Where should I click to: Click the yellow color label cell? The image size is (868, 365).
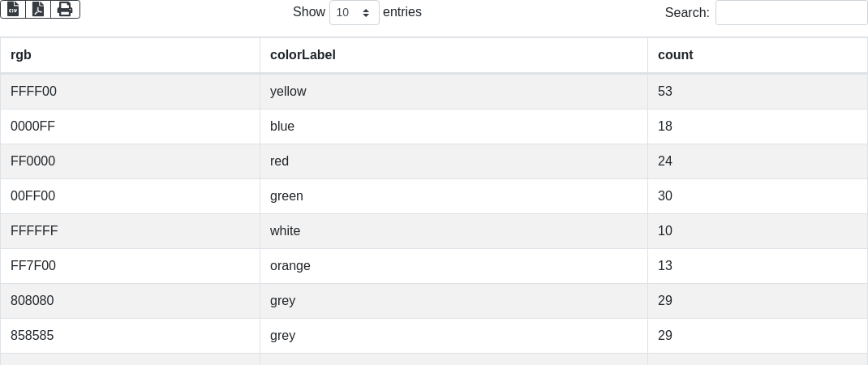(x=288, y=92)
